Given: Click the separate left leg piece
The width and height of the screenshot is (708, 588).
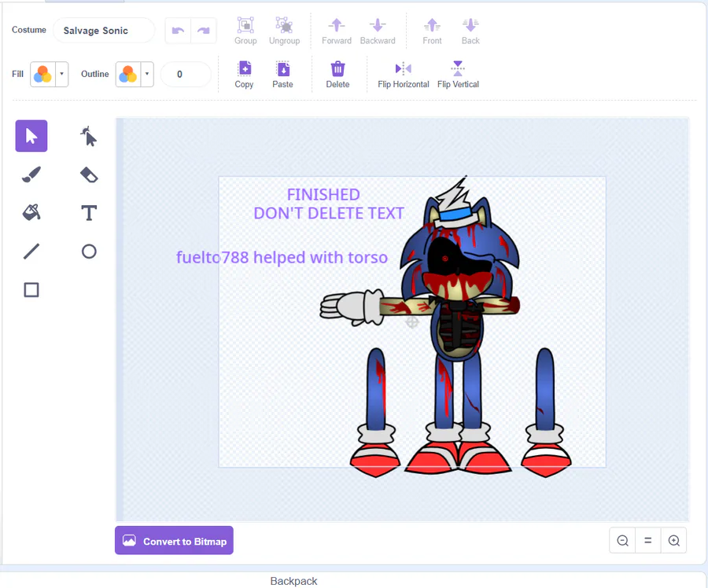Looking at the screenshot, I should pos(375,413).
